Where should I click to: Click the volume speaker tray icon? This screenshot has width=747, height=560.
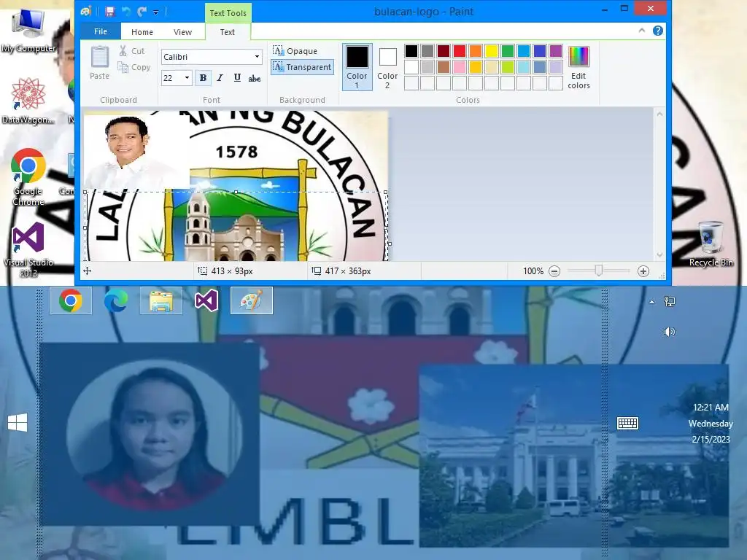[x=670, y=332]
